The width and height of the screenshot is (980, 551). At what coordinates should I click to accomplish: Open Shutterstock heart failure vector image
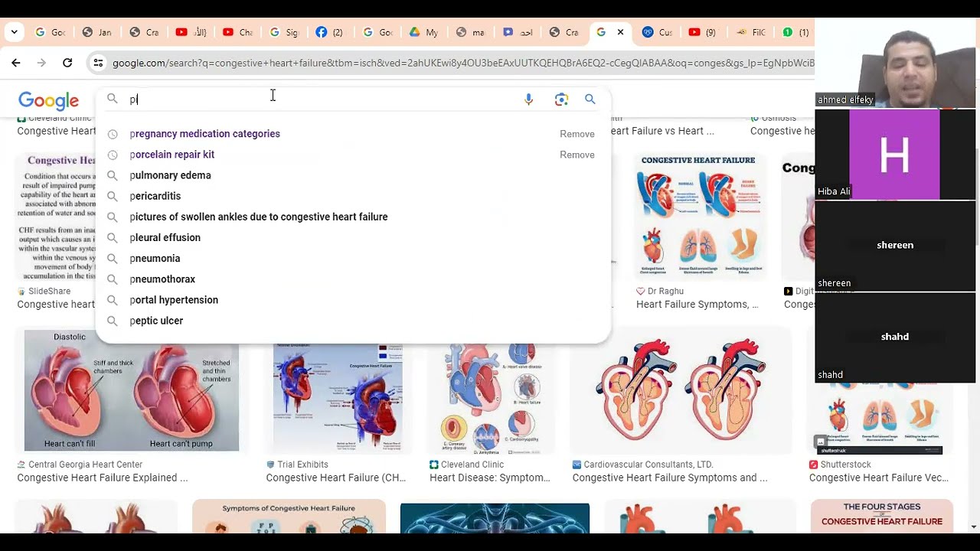tap(879, 417)
